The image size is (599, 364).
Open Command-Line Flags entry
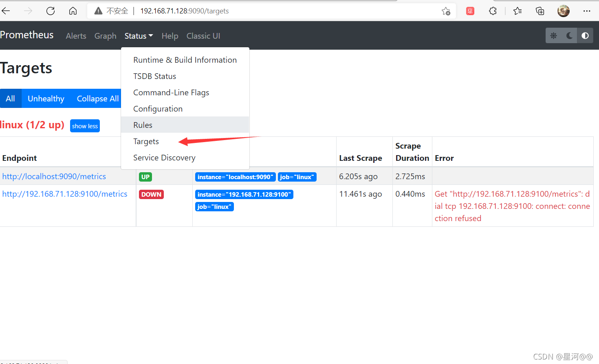click(185, 92)
